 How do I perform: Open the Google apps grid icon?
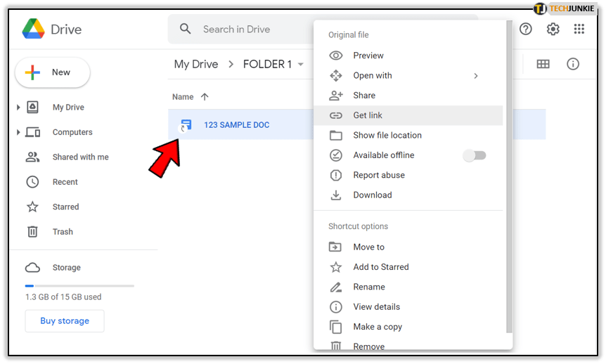579,29
